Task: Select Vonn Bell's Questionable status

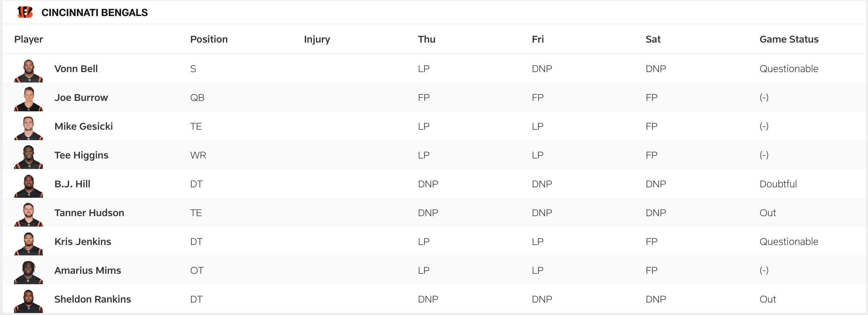Action: [x=789, y=68]
